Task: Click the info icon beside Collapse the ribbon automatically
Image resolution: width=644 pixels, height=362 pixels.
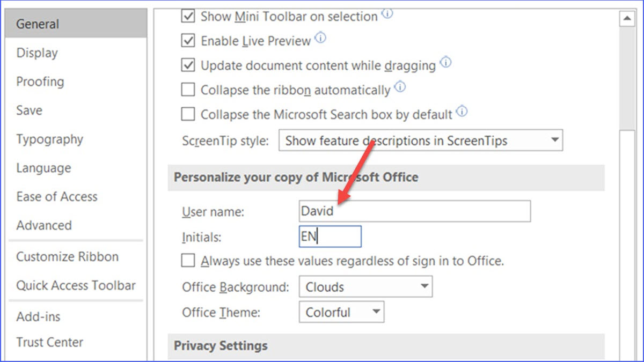Action: (400, 86)
